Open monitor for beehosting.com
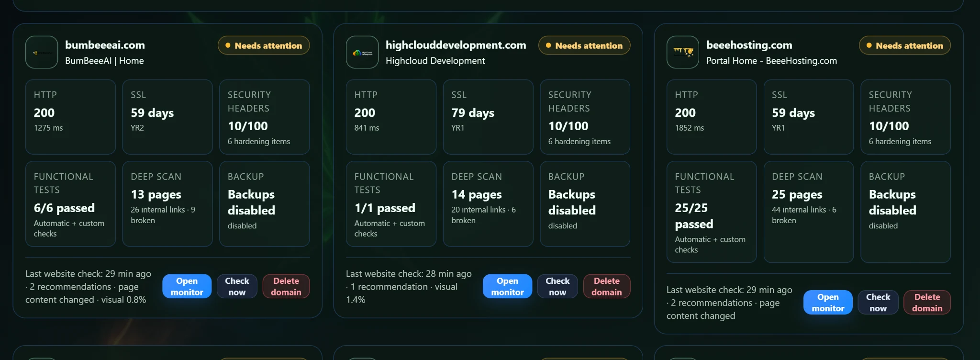Viewport: 980px width, 360px height. point(828,303)
